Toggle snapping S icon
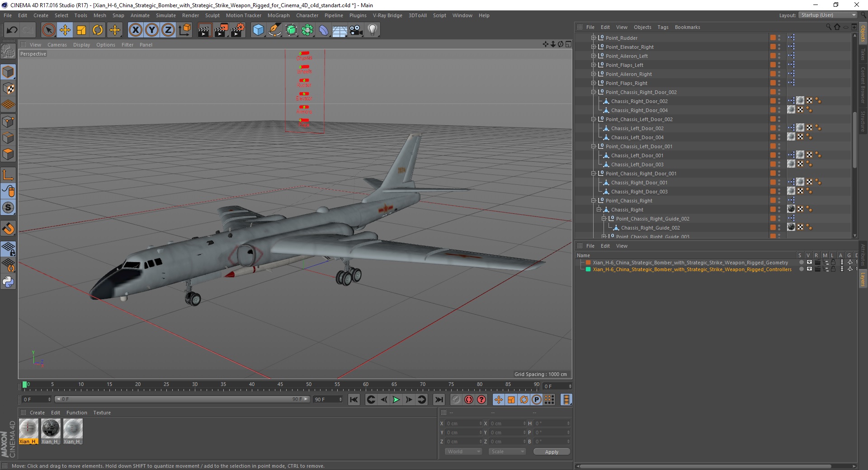Screen dimensions: 868x470 click(x=8, y=208)
